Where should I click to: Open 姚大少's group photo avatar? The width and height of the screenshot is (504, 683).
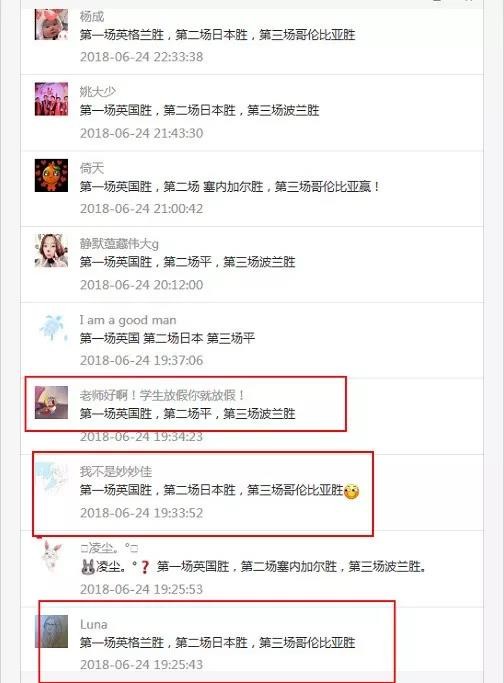coord(51,99)
